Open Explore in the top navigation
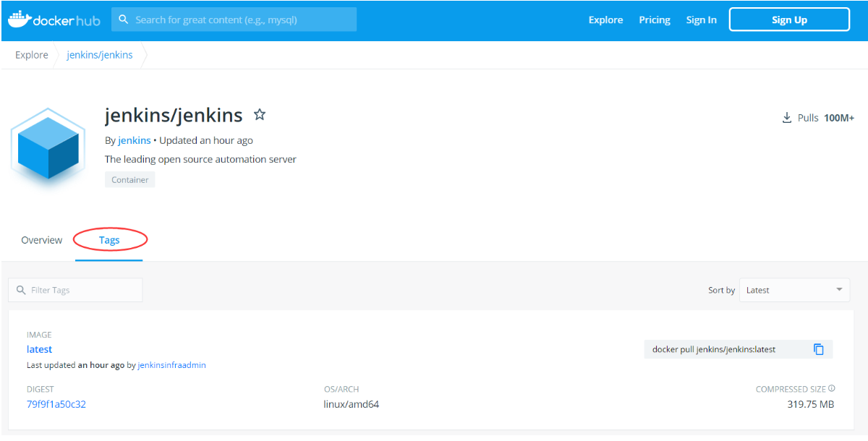Screen dimensions: 868x441 [x=605, y=20]
